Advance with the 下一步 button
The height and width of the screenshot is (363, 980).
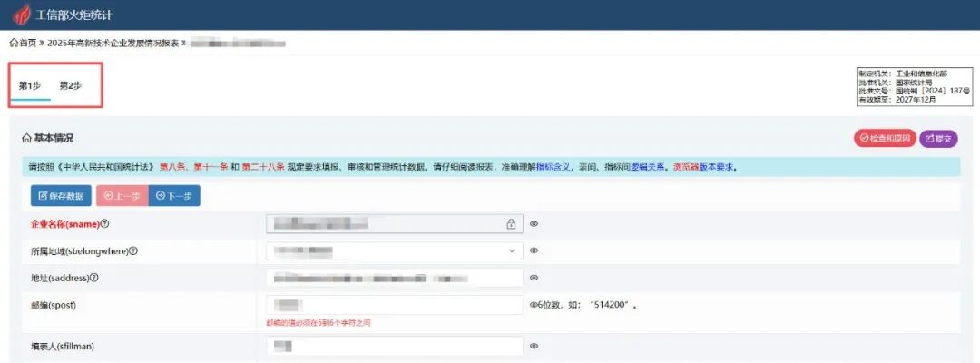(174, 195)
